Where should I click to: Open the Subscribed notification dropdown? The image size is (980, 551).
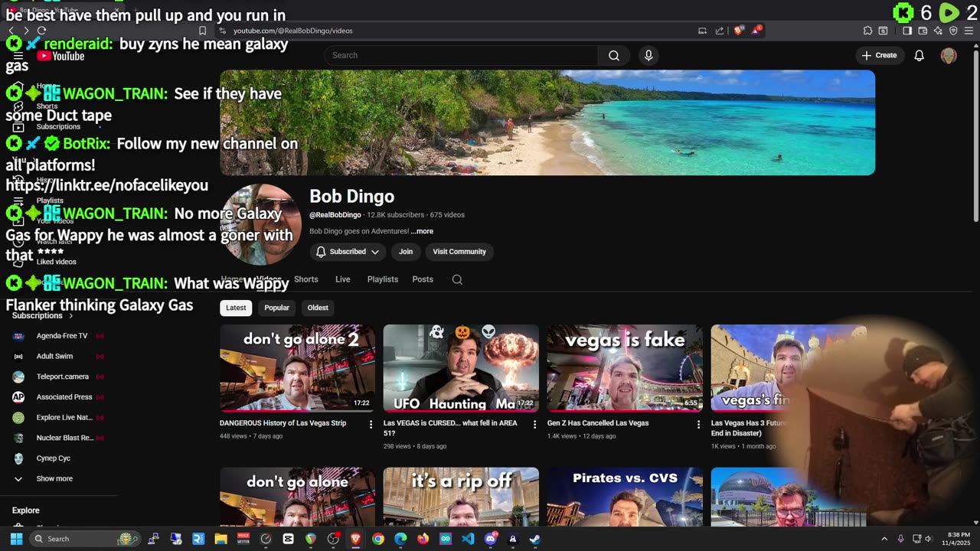point(348,252)
